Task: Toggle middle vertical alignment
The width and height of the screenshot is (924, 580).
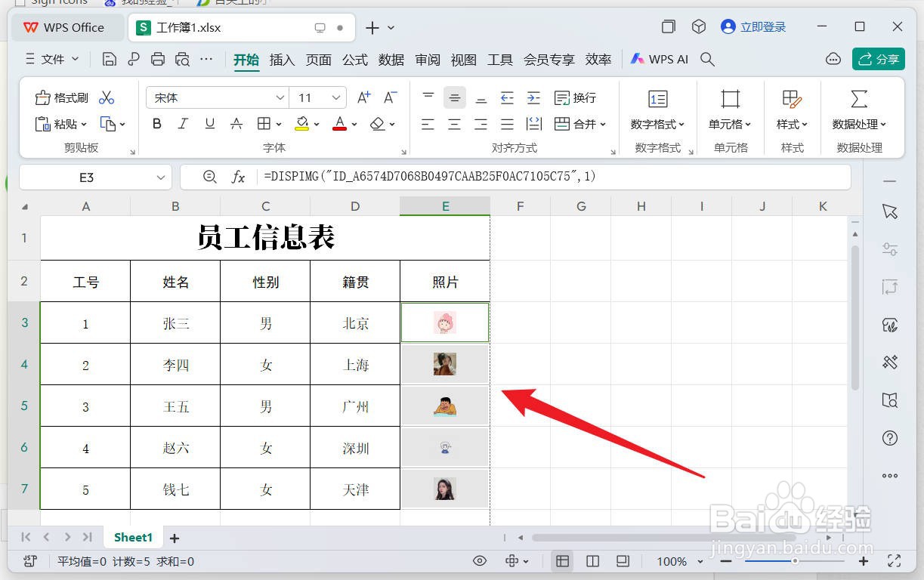Action: pyautogui.click(x=454, y=97)
